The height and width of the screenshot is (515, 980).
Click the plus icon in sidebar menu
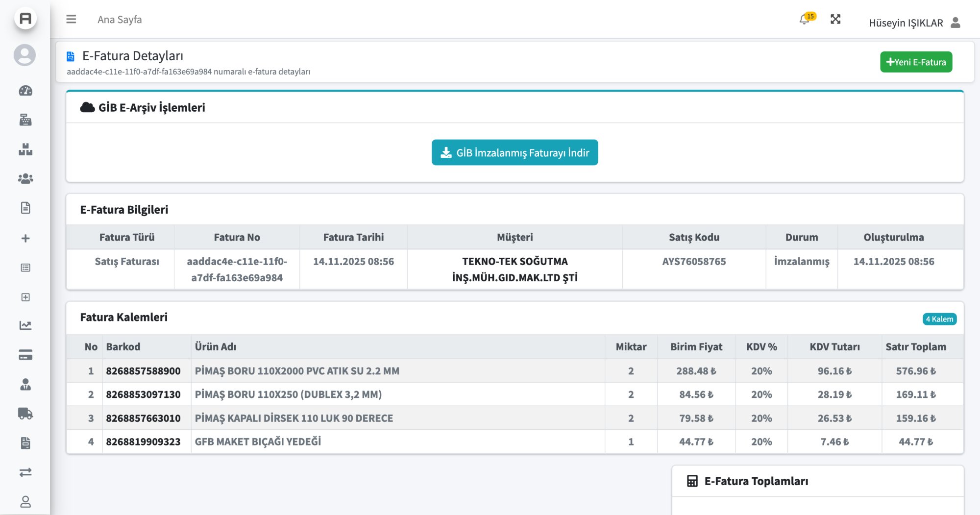pos(25,238)
